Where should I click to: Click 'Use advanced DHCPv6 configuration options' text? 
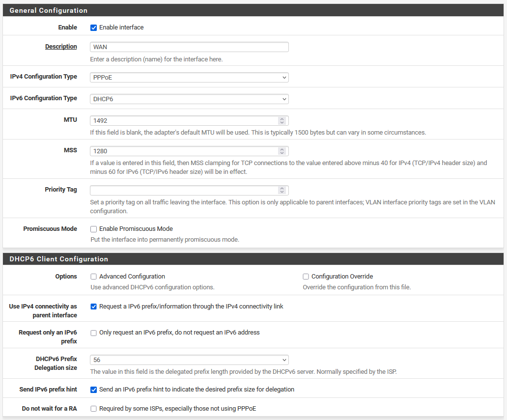pos(152,287)
